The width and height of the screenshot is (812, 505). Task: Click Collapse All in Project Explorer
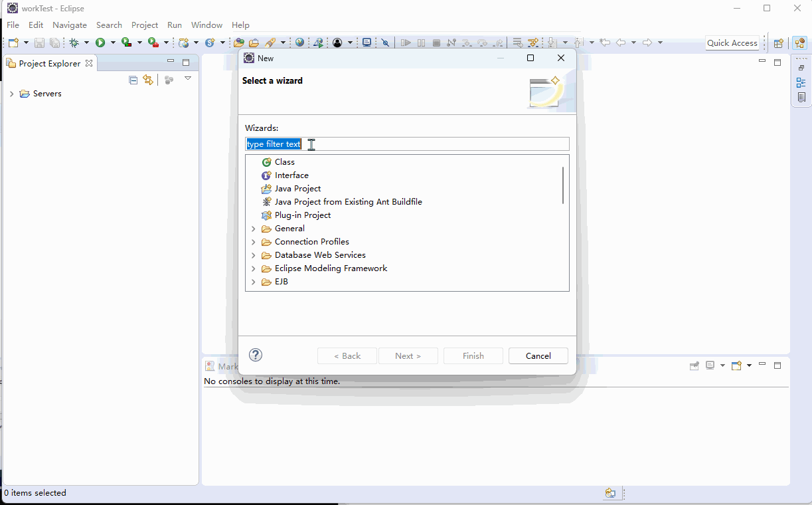point(133,80)
